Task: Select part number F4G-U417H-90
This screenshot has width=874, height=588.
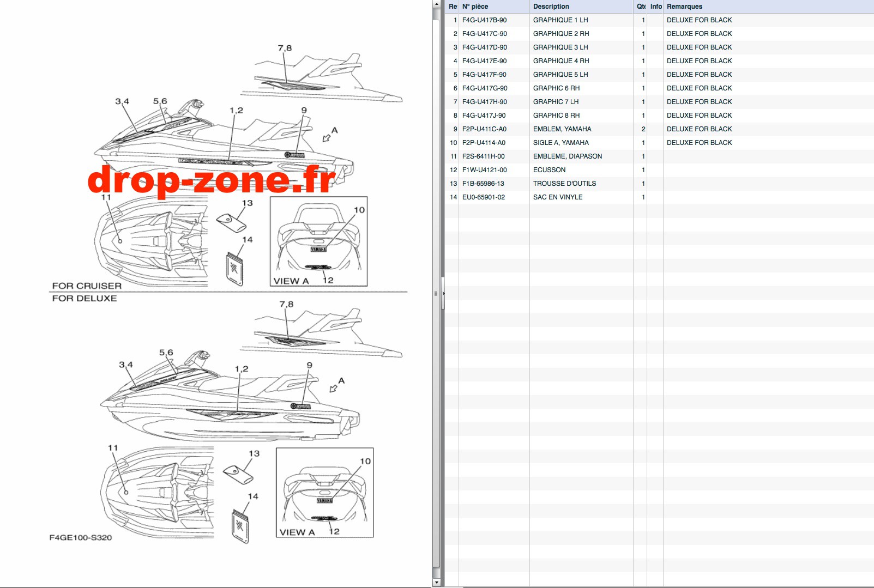Action: point(484,102)
